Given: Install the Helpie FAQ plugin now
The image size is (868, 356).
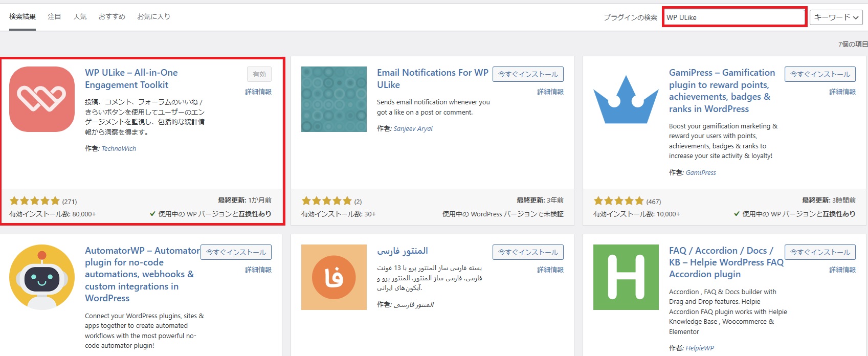Looking at the screenshot, I should click(820, 252).
